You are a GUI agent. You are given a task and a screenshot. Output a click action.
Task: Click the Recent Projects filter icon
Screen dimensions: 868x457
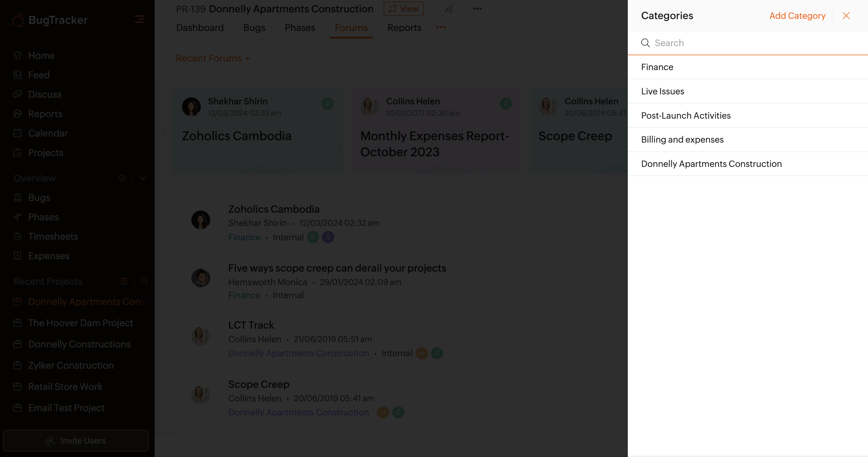tap(124, 281)
